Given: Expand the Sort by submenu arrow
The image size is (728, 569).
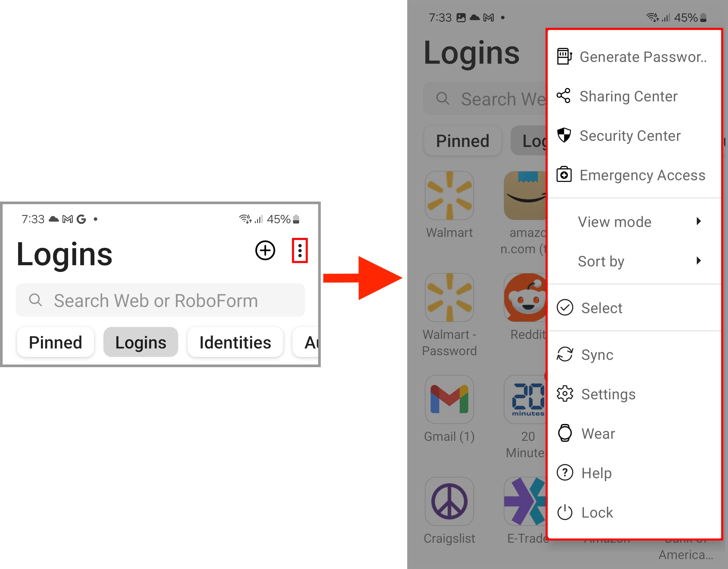Looking at the screenshot, I should coord(699,261).
